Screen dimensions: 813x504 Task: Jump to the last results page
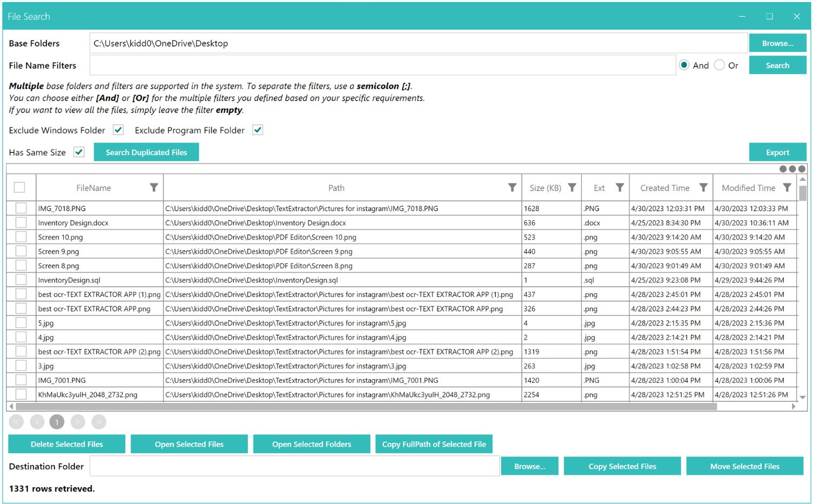tap(99, 422)
